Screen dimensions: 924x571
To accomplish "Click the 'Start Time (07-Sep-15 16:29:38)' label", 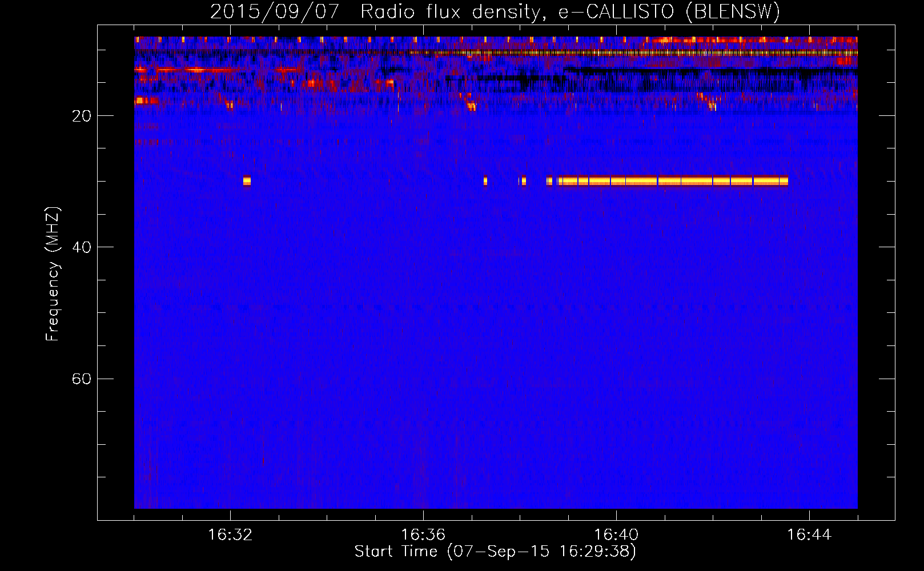I will 495,551.
